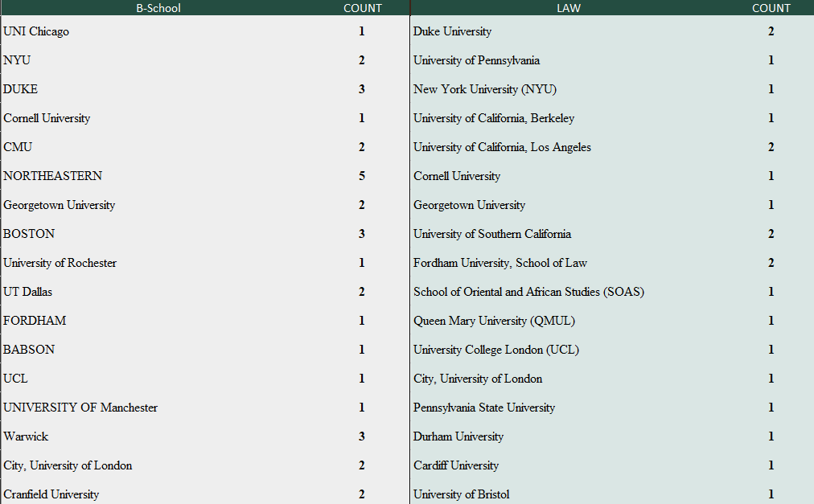Select Georgetown University in the B-School column
This screenshot has height=504, width=814.
coord(60,205)
